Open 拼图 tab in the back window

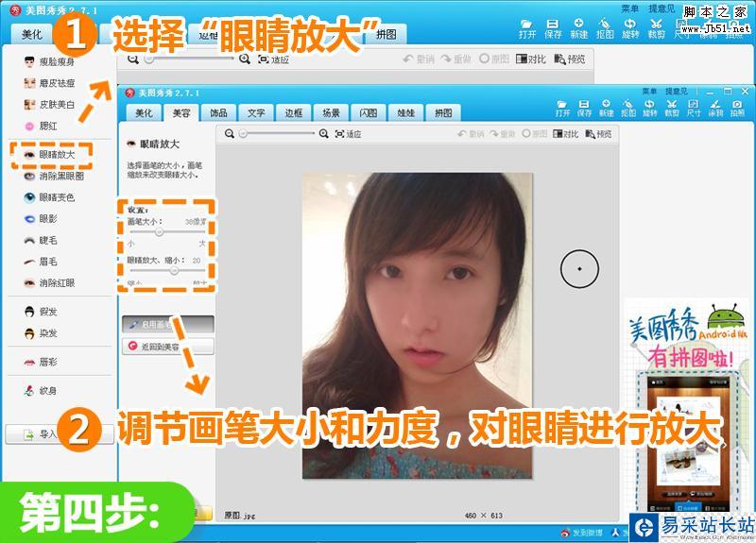(x=387, y=34)
